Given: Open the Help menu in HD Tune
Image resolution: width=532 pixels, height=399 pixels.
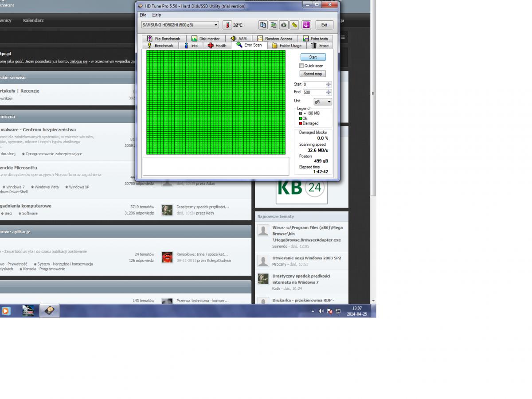Looking at the screenshot, I should 156,15.
